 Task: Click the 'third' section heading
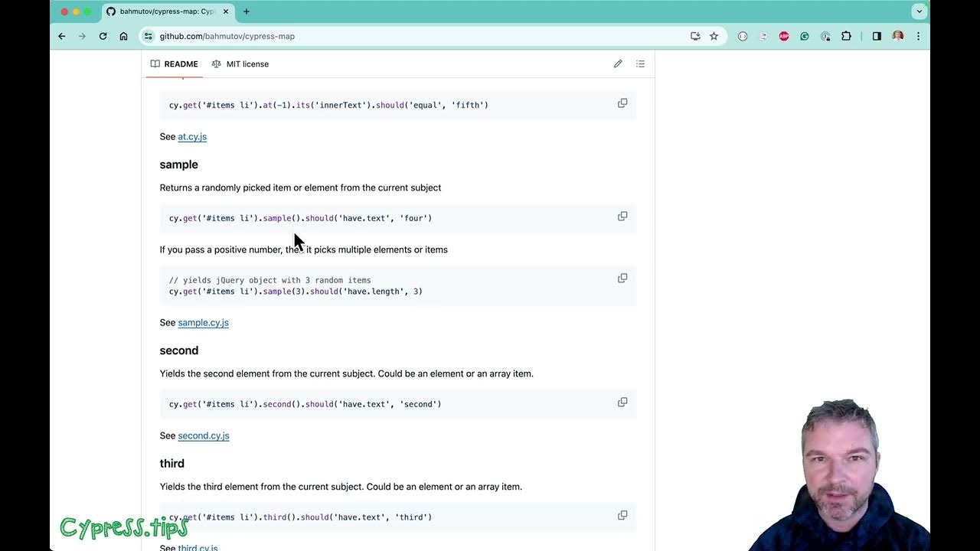(171, 464)
